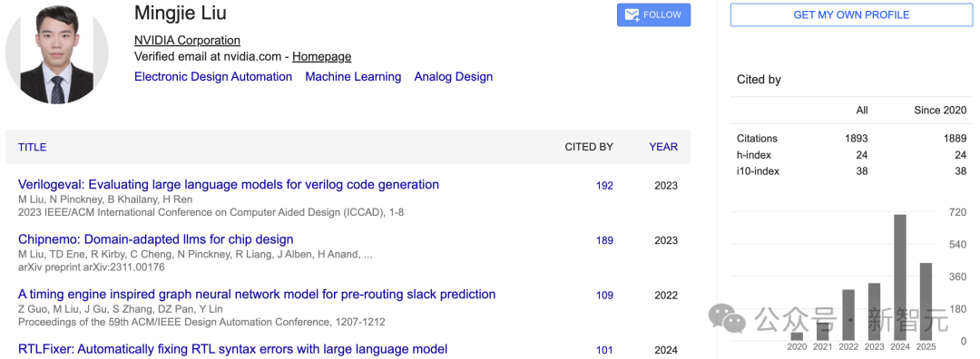The width and height of the screenshot is (980, 359).
Task: Open the Verilogeval paper title
Action: (x=228, y=185)
